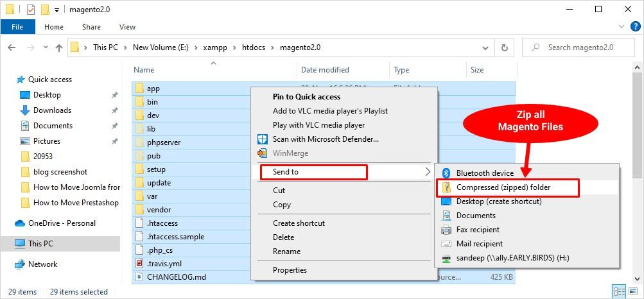The width and height of the screenshot is (644, 299).
Task: Open Downloads in the navigation pane
Action: coord(52,110)
